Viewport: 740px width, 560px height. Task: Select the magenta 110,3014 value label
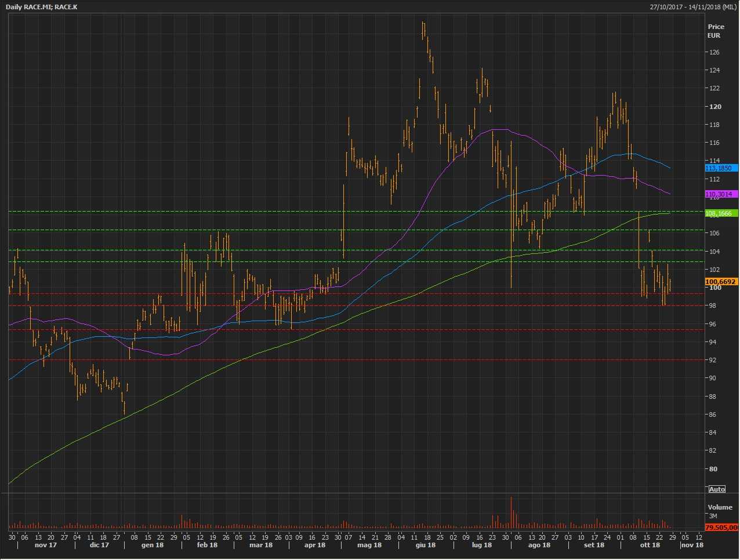pos(721,194)
